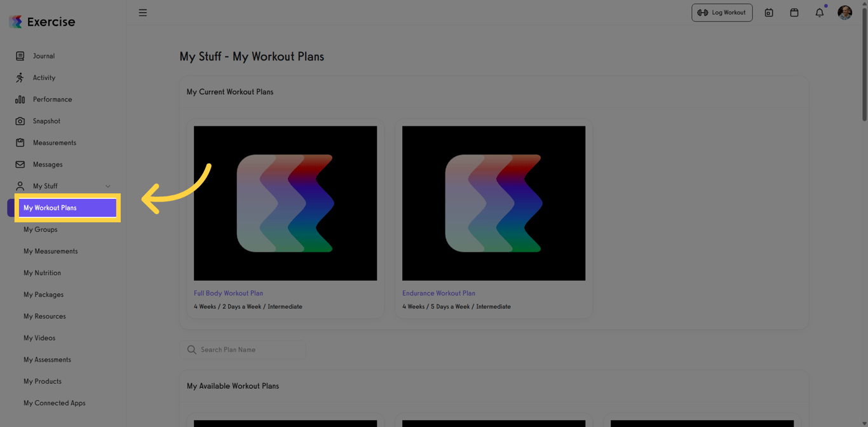868x427 pixels.
Task: Click the Endurance Workout Plan thumbnail
Action: pyautogui.click(x=494, y=203)
